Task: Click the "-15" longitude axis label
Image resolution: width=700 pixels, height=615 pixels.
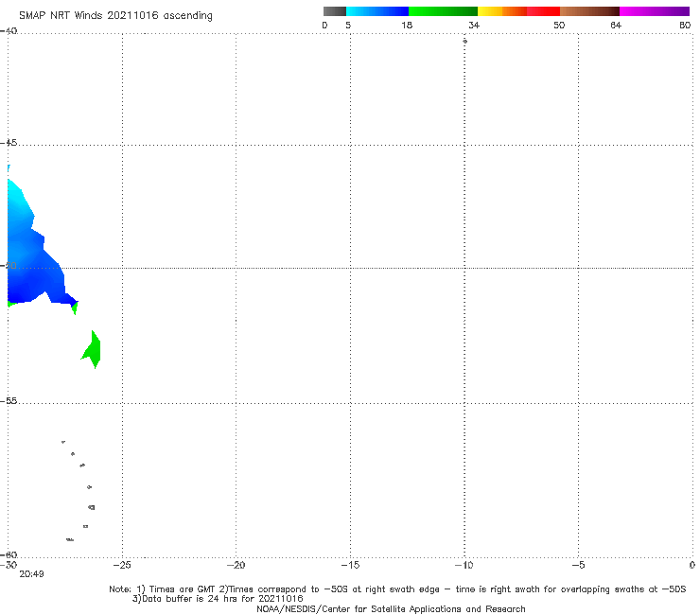Action: click(x=350, y=565)
